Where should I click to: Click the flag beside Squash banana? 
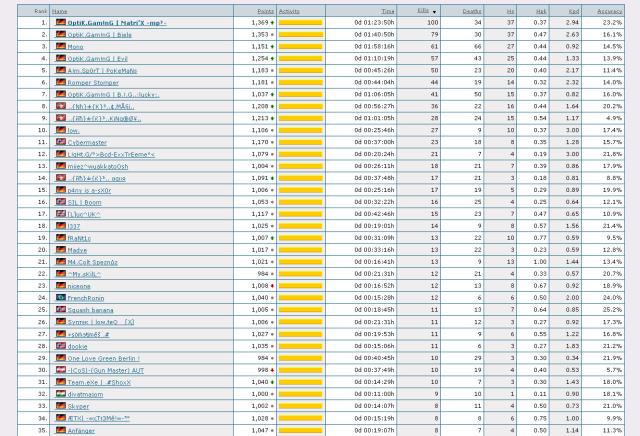point(60,310)
